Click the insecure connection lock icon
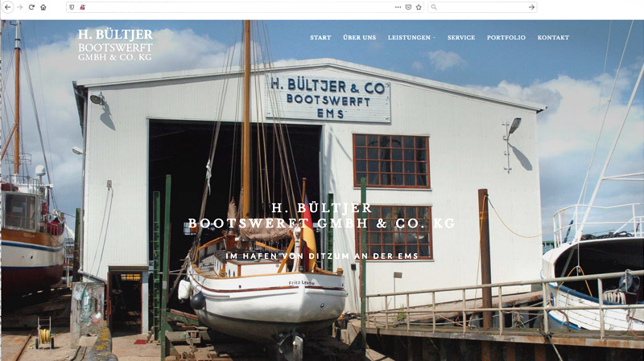The width and height of the screenshot is (644, 361). (82, 7)
